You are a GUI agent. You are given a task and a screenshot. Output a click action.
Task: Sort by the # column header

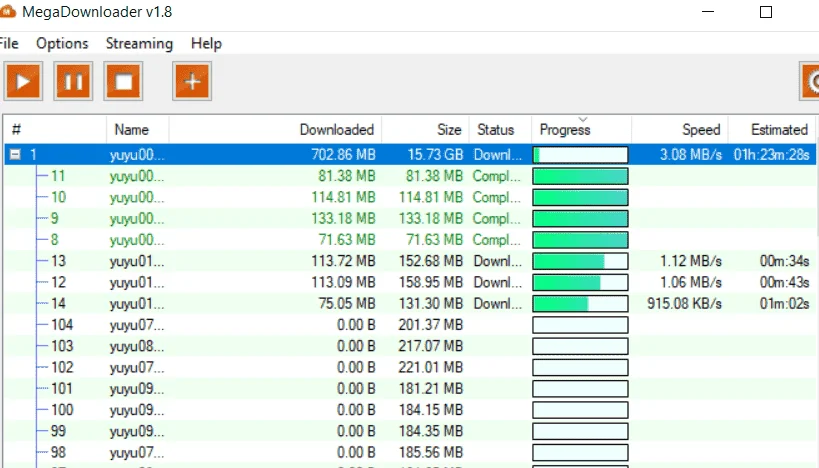point(55,130)
